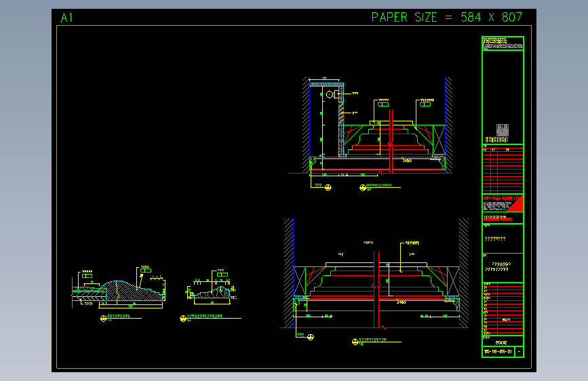Click the title marker below the lower elevation
This screenshot has width=588, height=381.
[355, 342]
